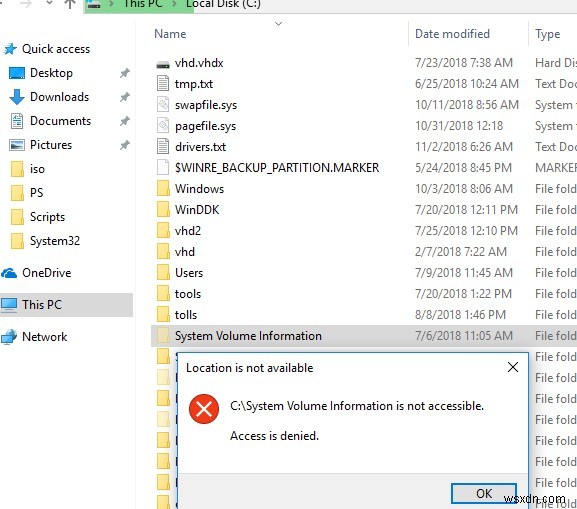Select the WinDDK folder name
Screen dimensions: 577x509
coord(197,210)
